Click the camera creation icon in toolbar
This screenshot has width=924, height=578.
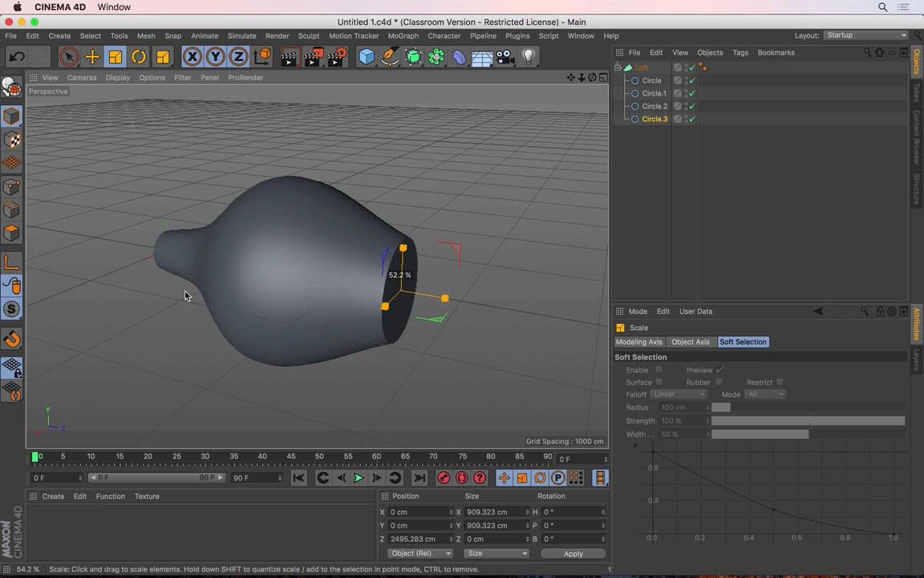tap(504, 56)
